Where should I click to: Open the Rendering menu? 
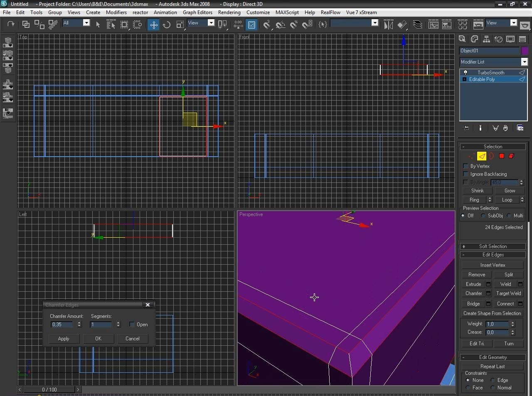(229, 12)
